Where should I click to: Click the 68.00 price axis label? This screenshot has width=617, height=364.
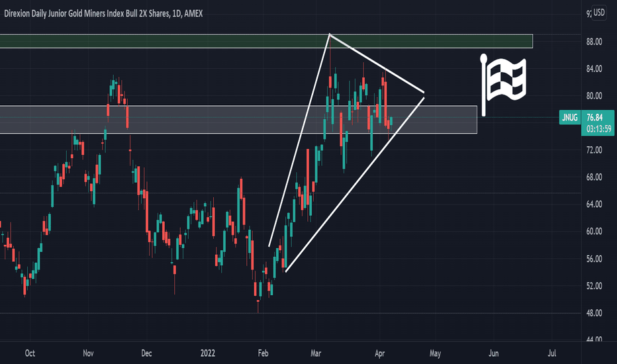[x=594, y=177]
